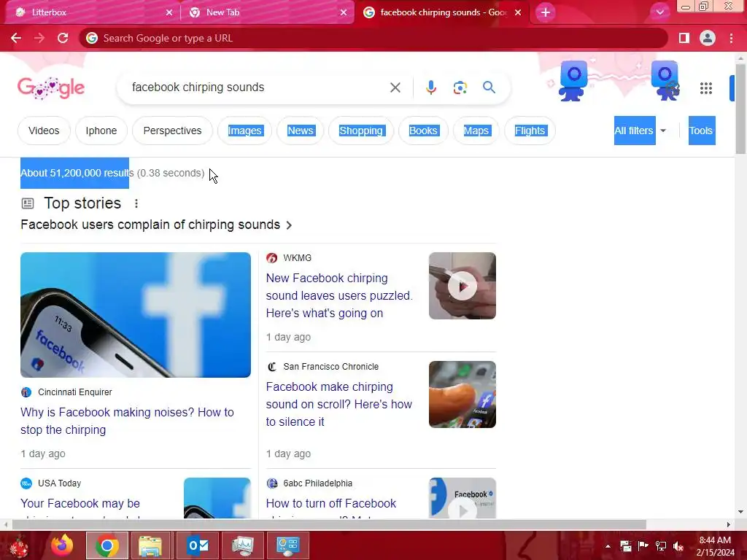Open the Action Center flag icon

click(643, 546)
